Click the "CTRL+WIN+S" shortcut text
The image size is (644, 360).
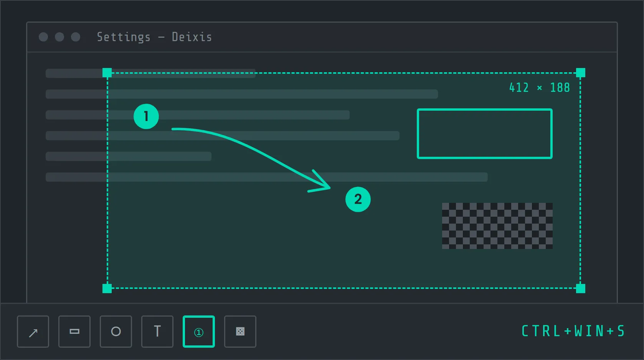point(573,331)
